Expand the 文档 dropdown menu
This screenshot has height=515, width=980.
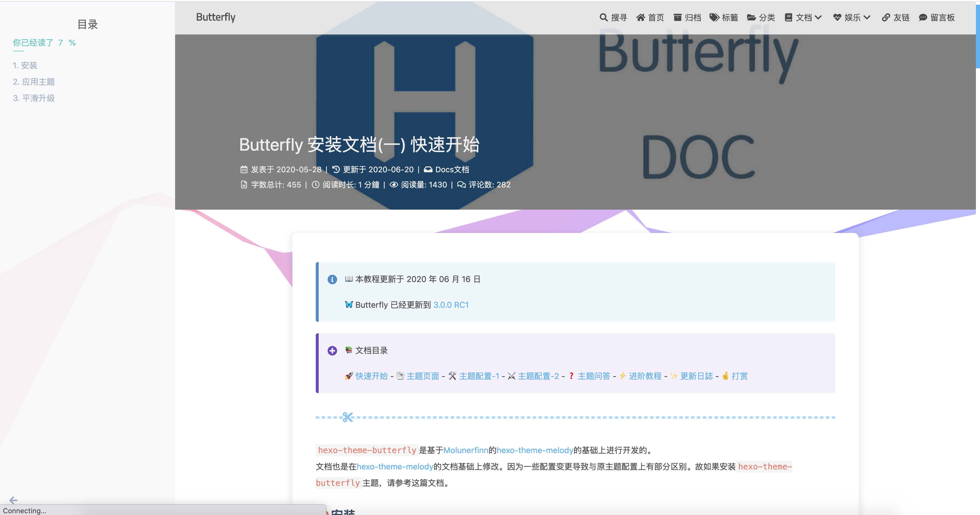pyautogui.click(x=803, y=18)
